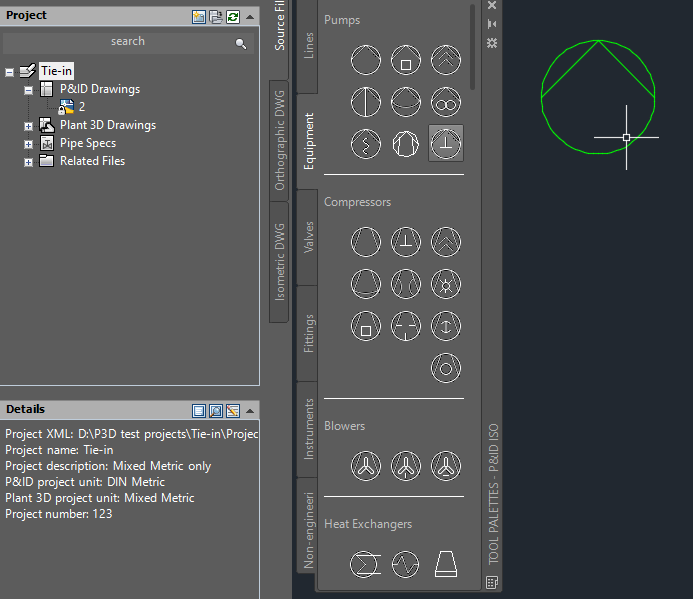
Task: Open the Isometric DWG tab
Action: point(279,262)
